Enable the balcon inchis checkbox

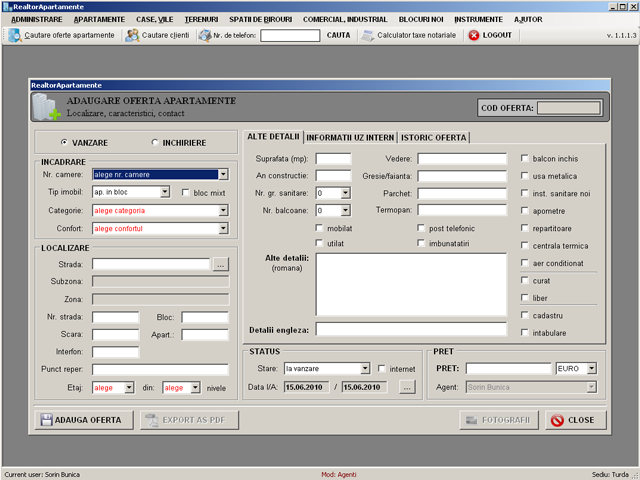coord(525,158)
